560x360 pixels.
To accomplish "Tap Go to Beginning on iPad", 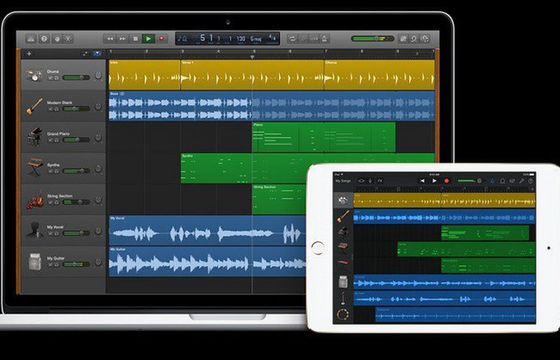I will click(422, 181).
